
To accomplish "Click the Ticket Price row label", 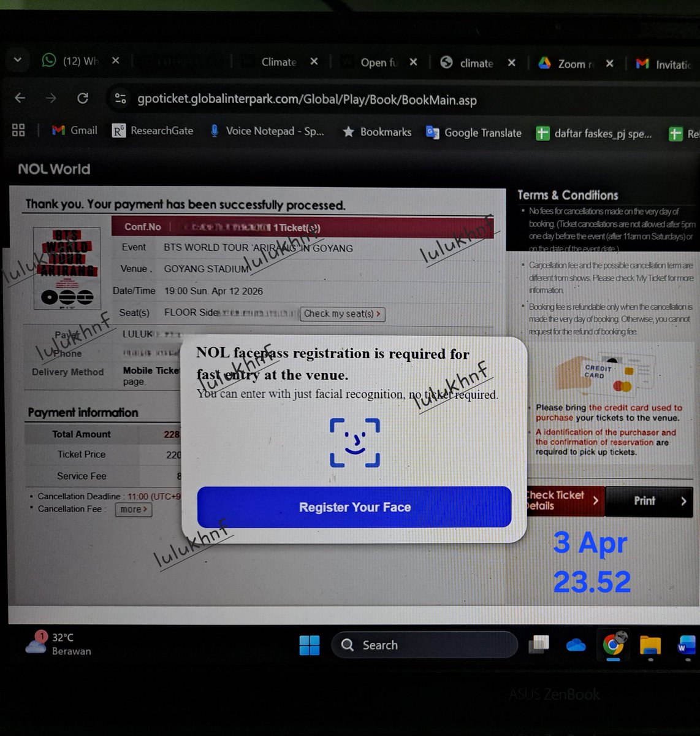I will [82, 454].
